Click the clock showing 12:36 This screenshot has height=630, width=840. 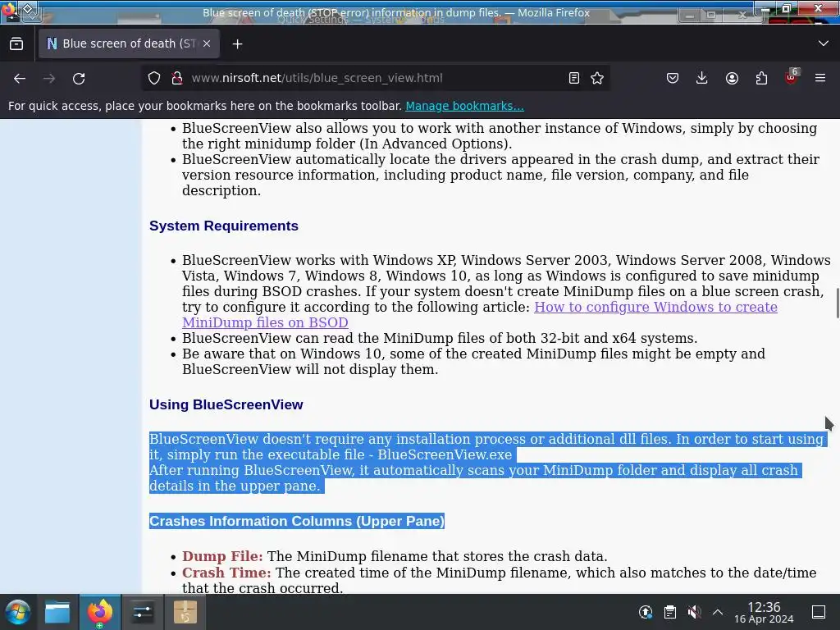click(764, 612)
